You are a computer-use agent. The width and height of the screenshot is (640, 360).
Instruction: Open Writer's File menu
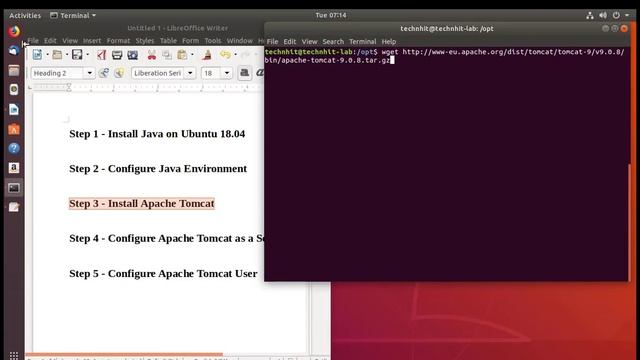point(33,41)
